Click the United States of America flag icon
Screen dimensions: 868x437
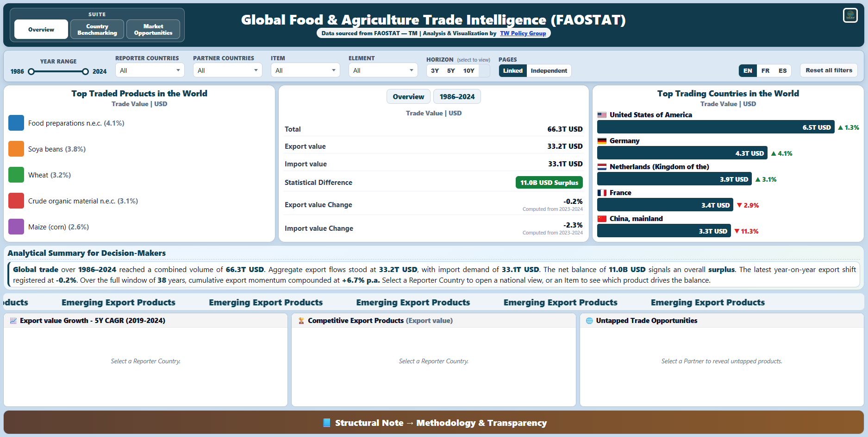click(x=602, y=115)
